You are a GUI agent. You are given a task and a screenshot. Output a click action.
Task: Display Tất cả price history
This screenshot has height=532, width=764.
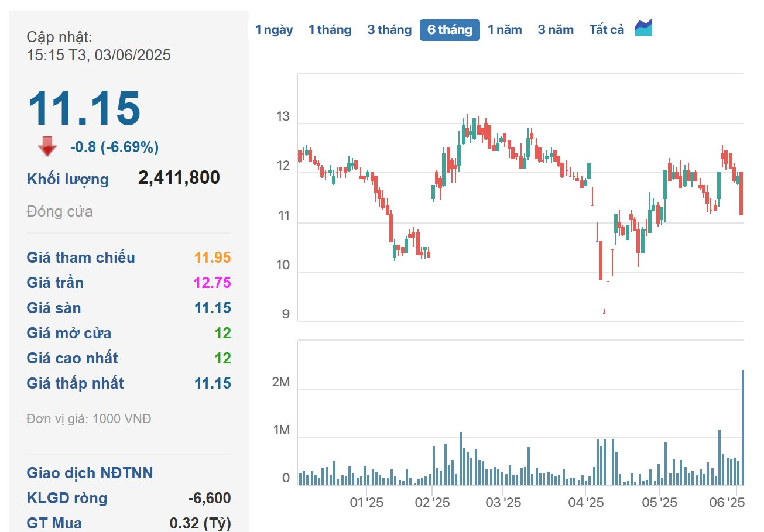tap(607, 30)
